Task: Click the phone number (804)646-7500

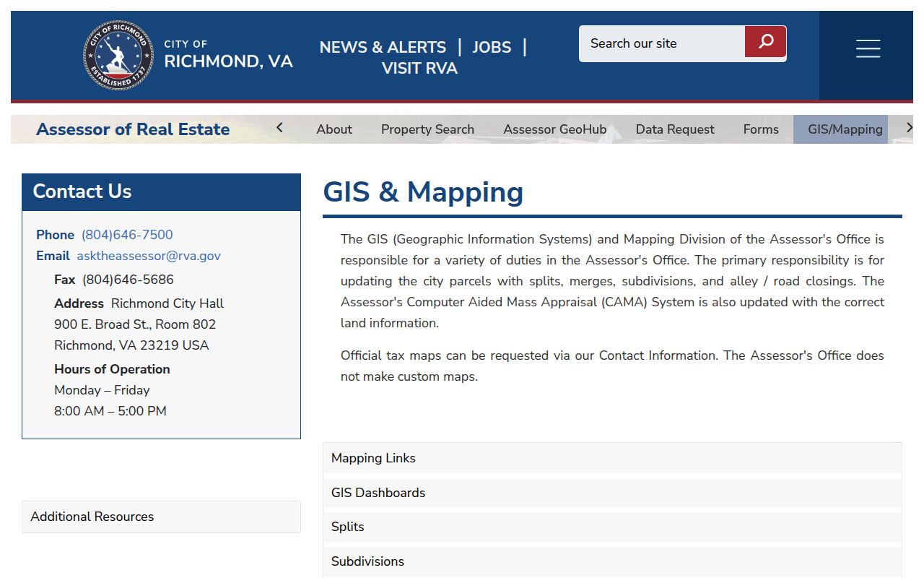Action: (x=127, y=235)
